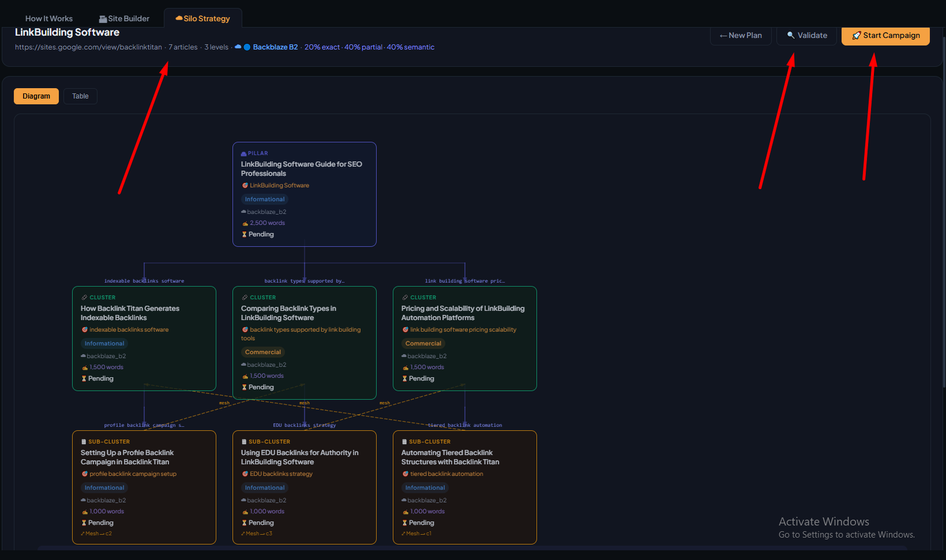This screenshot has height=560, width=946.
Task: Select title Pricing and Scalability of LinkBuilding Automation
Action: coord(463,313)
